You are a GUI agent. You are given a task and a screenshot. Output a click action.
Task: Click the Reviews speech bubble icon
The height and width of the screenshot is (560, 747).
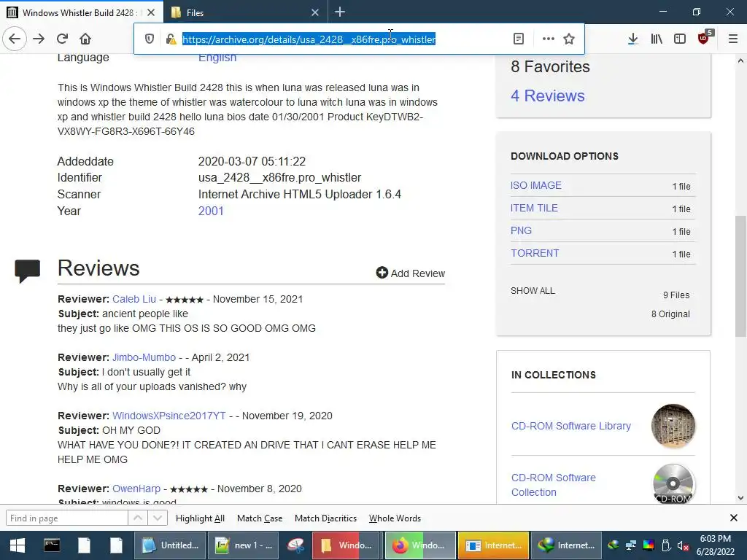(x=27, y=271)
